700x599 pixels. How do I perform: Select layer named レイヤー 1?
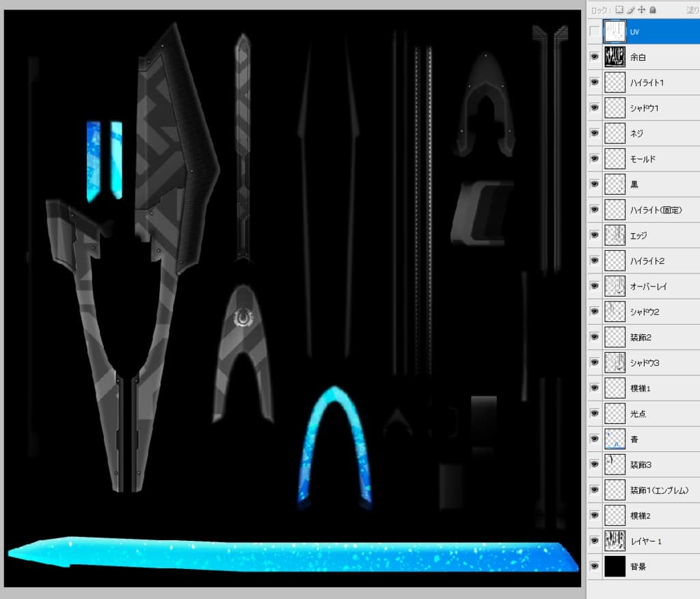[x=646, y=541]
